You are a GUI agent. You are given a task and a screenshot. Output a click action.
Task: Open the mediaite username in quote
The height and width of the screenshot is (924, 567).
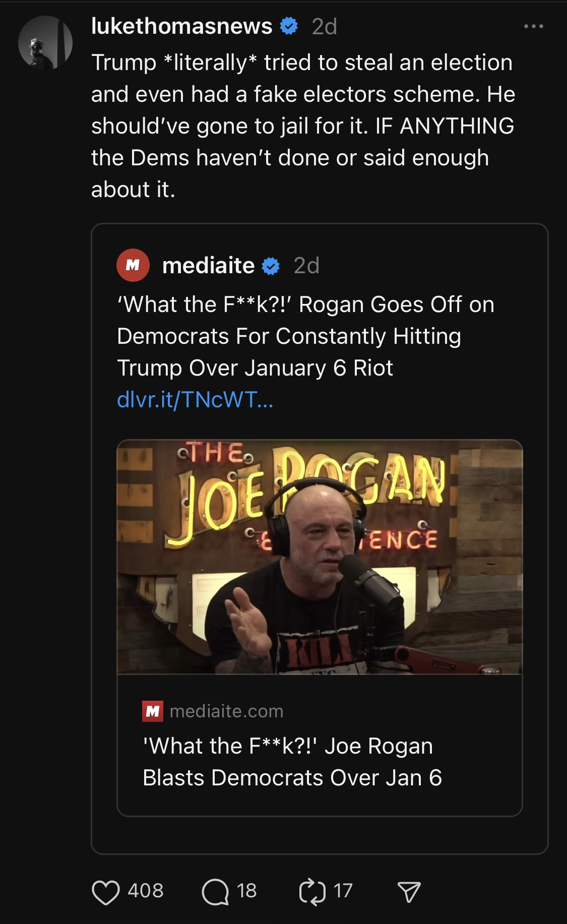pyautogui.click(x=208, y=266)
